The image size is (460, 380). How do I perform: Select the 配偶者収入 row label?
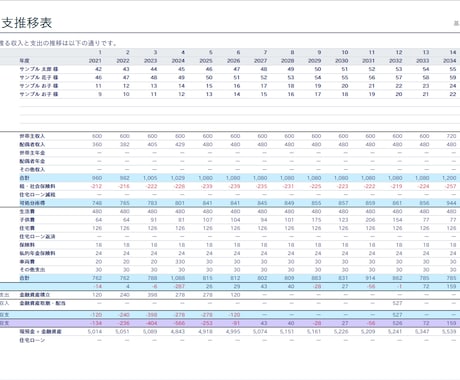(x=32, y=144)
